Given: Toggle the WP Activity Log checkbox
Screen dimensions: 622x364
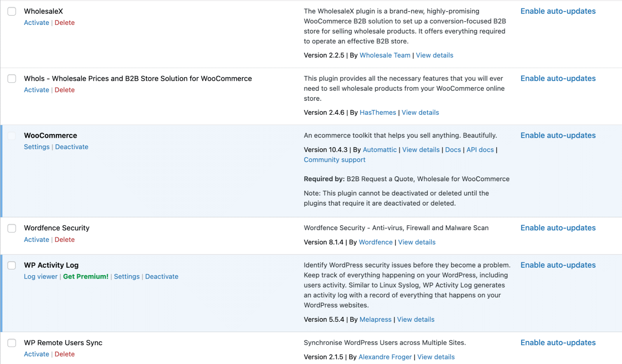Looking at the screenshot, I should (x=12, y=265).
